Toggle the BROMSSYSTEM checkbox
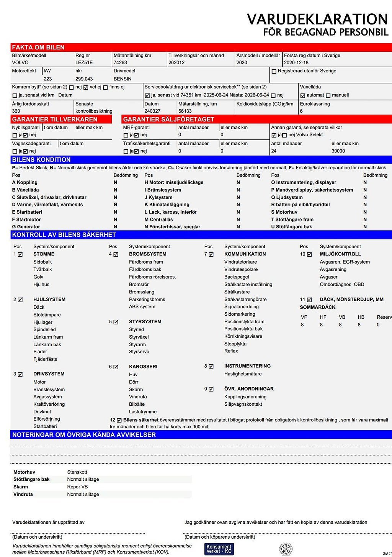 pyautogui.click(x=116, y=254)
